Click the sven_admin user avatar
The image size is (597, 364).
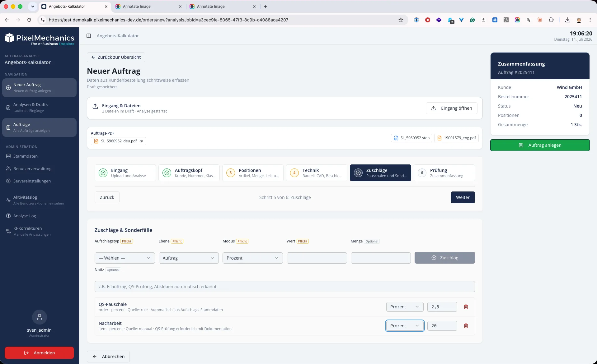[x=40, y=317]
